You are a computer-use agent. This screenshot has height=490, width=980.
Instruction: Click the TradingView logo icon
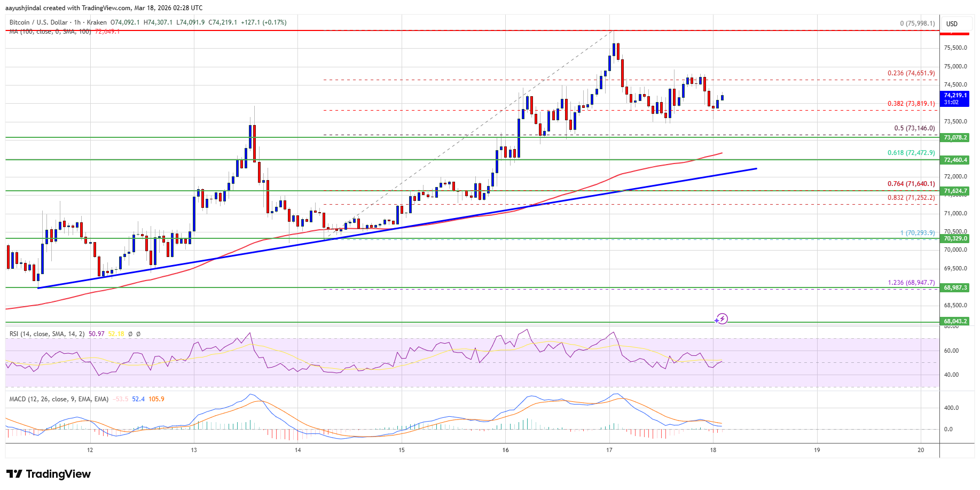14,474
